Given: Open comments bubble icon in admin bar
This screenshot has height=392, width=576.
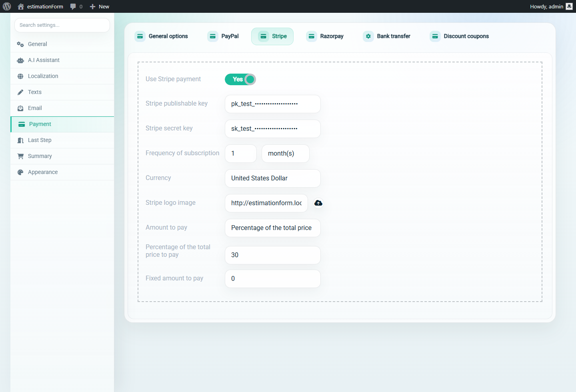Looking at the screenshot, I should [x=73, y=6].
